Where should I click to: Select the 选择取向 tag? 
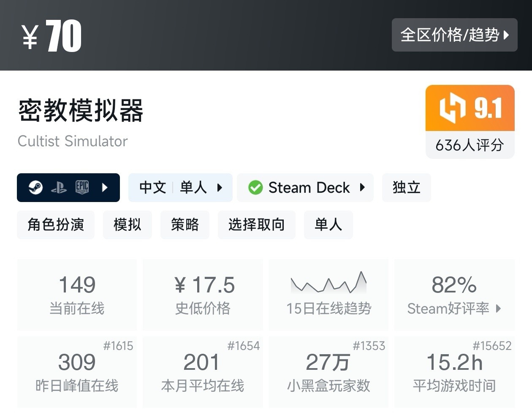256,225
